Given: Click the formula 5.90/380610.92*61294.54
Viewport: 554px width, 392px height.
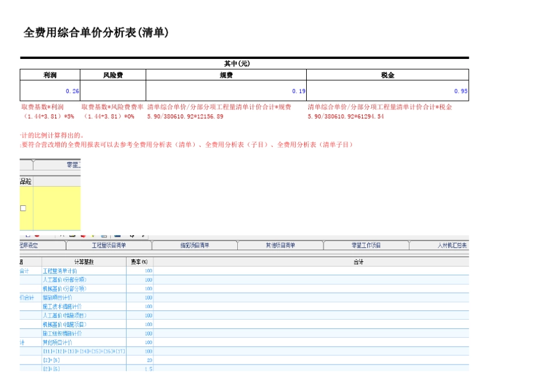Looking at the screenshot, I should 346,116.
